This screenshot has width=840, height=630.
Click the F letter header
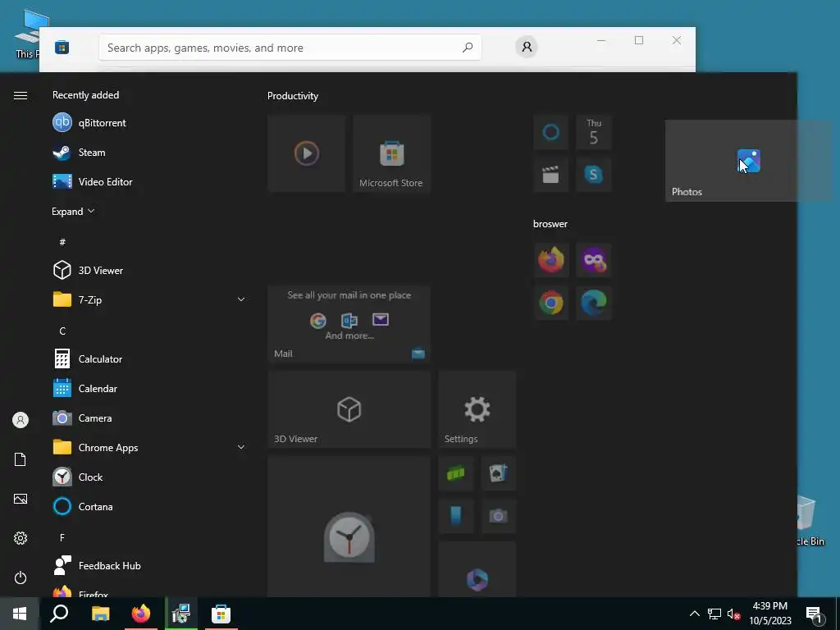tap(62, 537)
